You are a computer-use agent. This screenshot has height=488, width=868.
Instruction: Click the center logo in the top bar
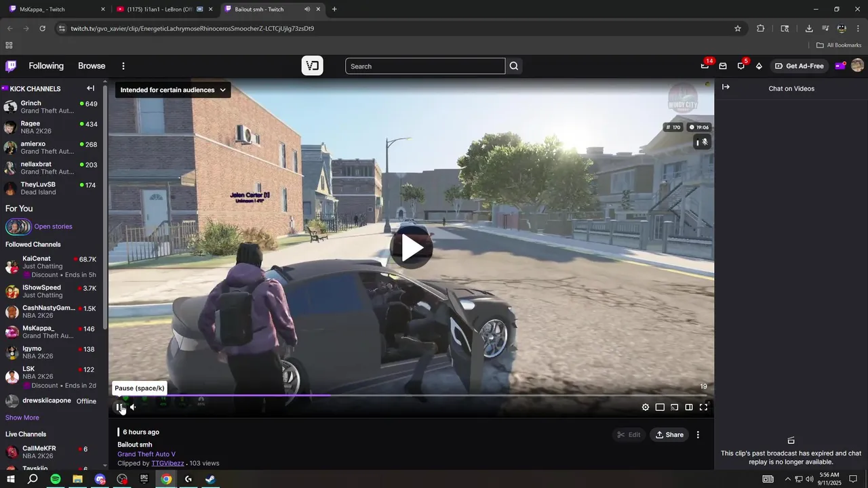(x=313, y=66)
